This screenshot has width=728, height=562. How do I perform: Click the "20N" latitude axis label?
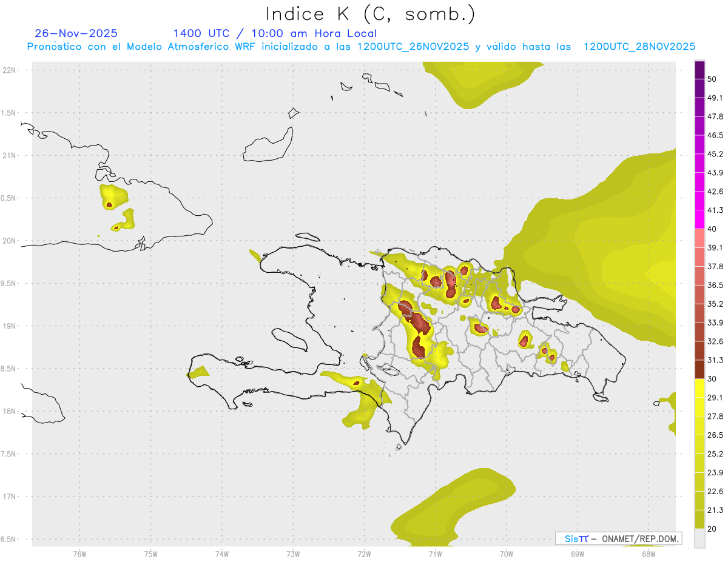pyautogui.click(x=10, y=241)
